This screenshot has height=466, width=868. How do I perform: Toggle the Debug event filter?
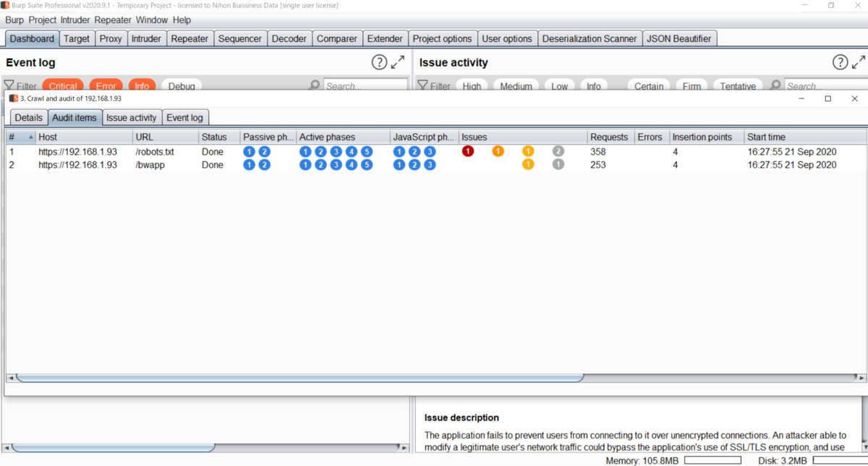point(182,86)
